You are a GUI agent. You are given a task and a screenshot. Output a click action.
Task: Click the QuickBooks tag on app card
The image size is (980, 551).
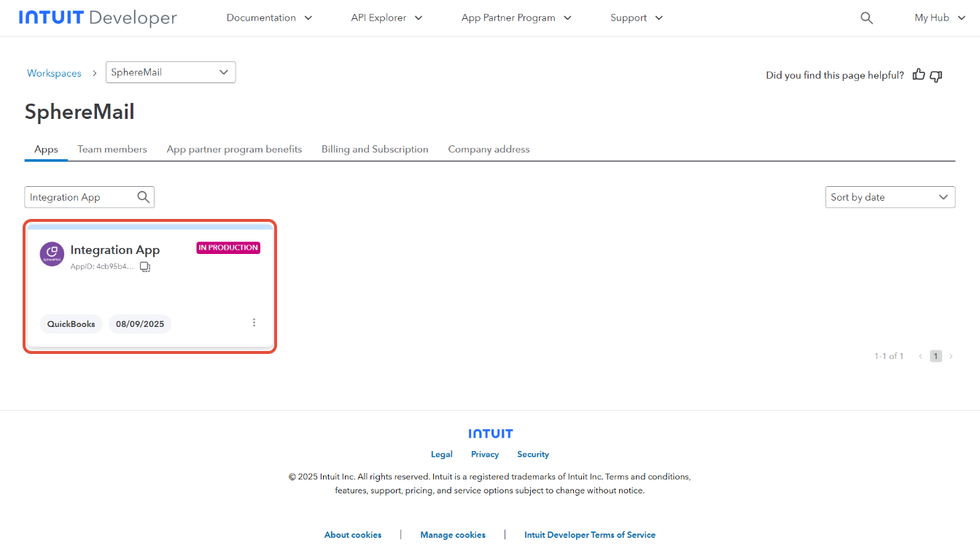71,324
